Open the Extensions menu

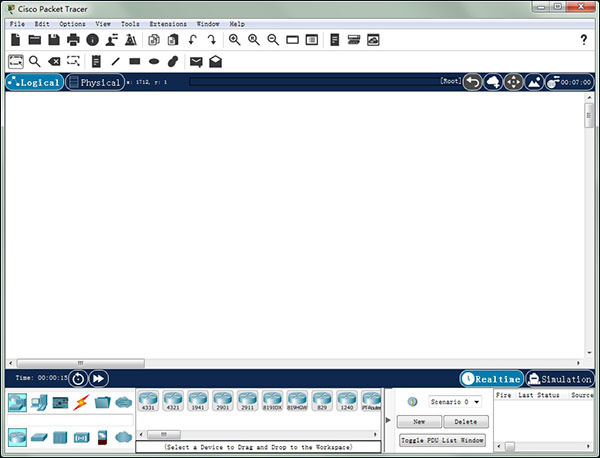167,23
